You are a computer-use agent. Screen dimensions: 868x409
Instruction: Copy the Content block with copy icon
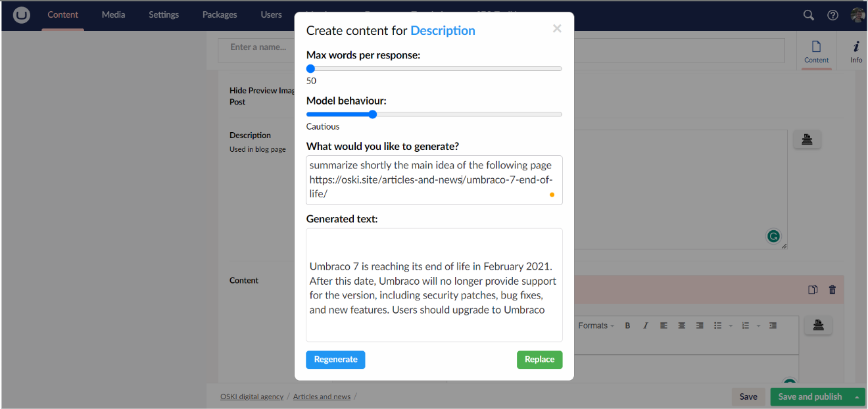tap(813, 289)
